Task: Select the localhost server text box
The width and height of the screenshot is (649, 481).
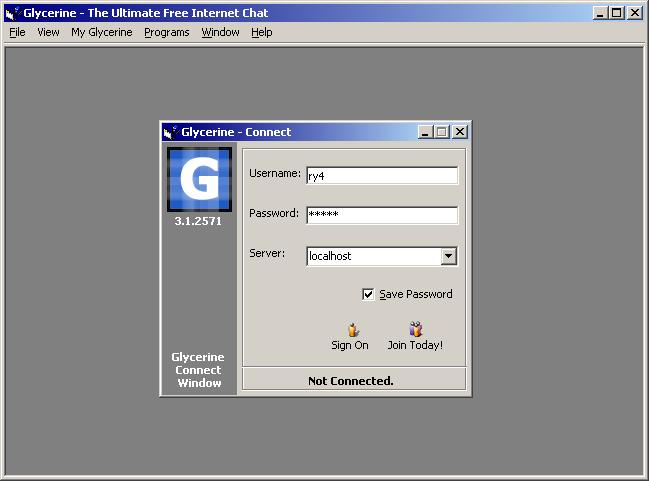Action: 372,256
